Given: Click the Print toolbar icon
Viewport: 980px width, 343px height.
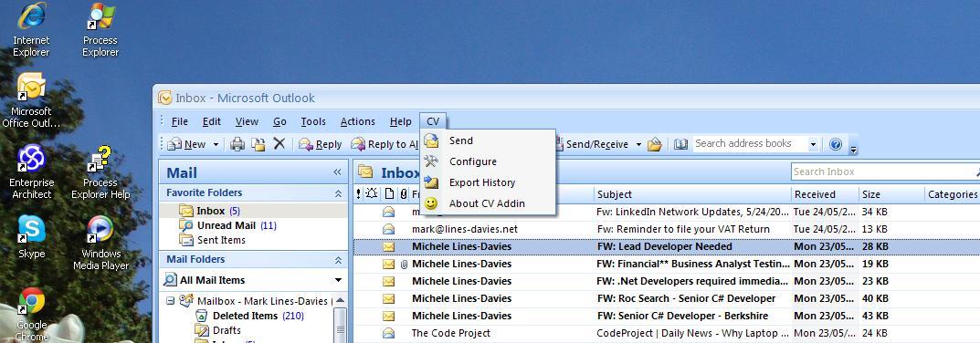Looking at the screenshot, I should [237, 144].
